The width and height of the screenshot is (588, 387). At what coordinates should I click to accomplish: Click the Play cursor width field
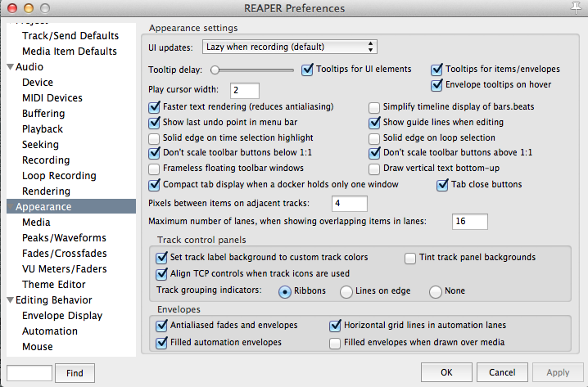click(x=245, y=90)
